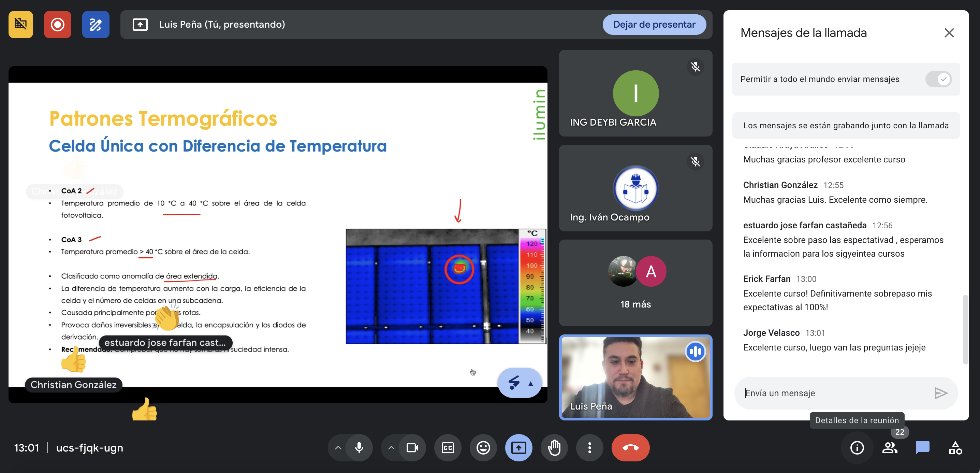Open the blue annotation pen tool
This screenshot has height=473, width=980.
(x=96, y=25)
